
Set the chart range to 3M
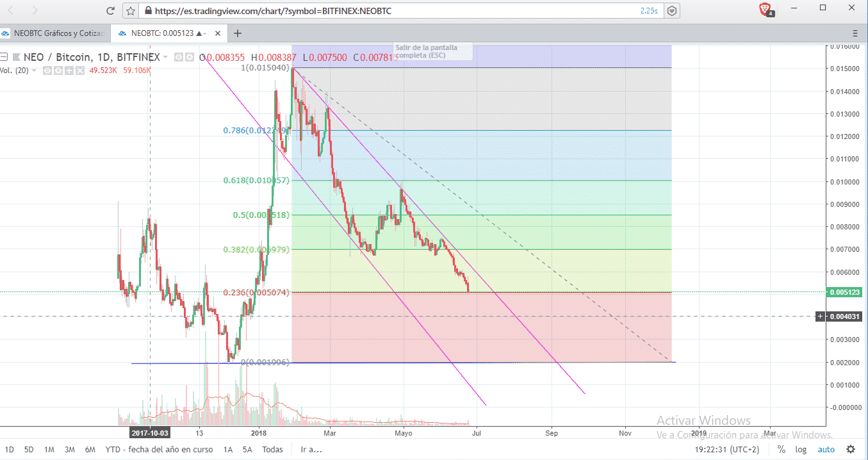pos(70,449)
